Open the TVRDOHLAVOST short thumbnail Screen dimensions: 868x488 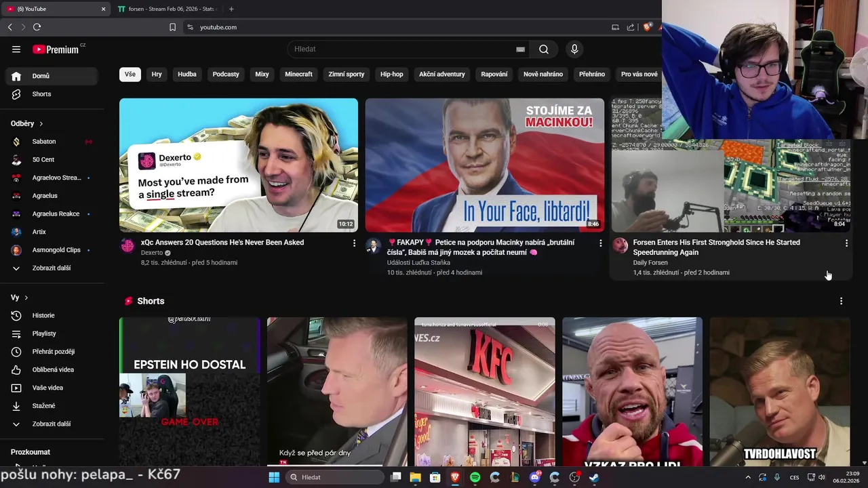(780, 392)
